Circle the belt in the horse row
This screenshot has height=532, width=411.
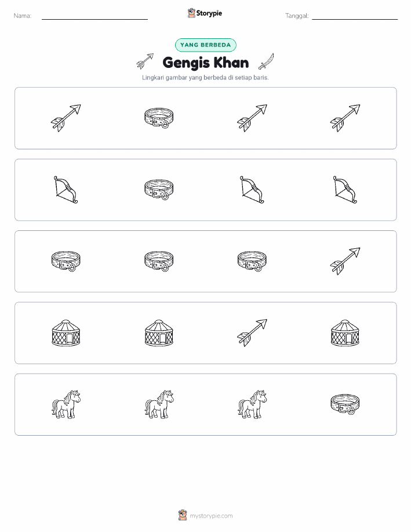point(345,404)
